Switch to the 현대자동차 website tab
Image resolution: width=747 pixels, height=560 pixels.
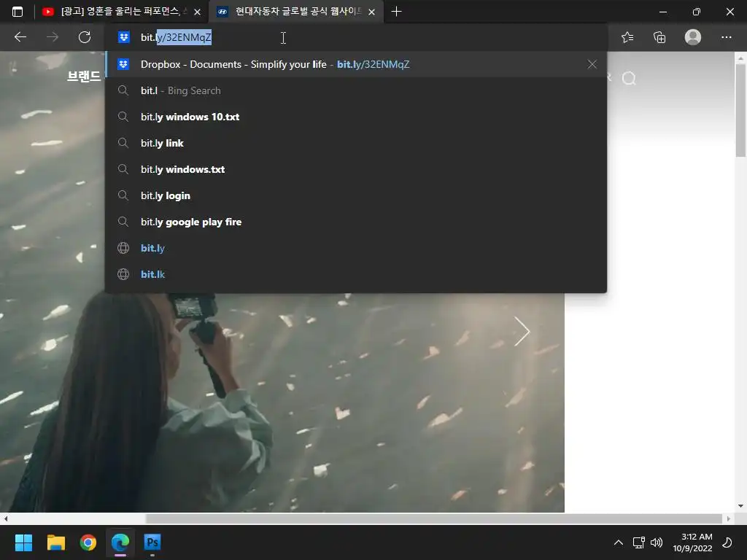click(296, 12)
